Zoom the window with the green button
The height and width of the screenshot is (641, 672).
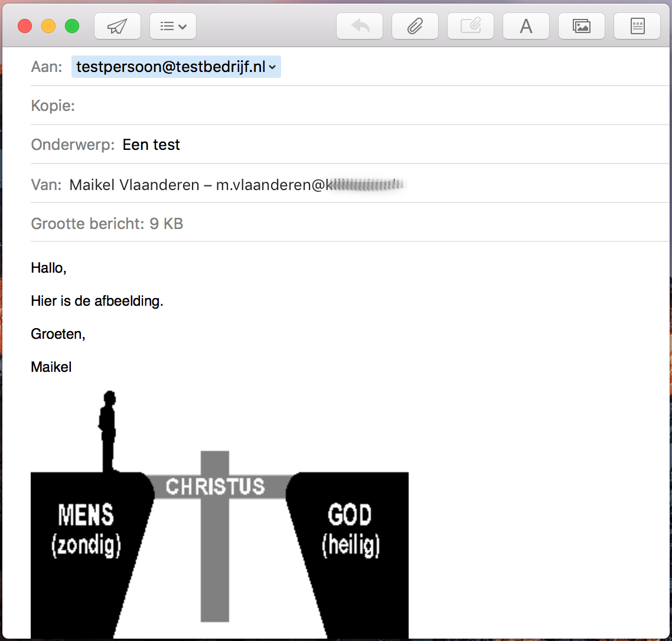coord(72,26)
